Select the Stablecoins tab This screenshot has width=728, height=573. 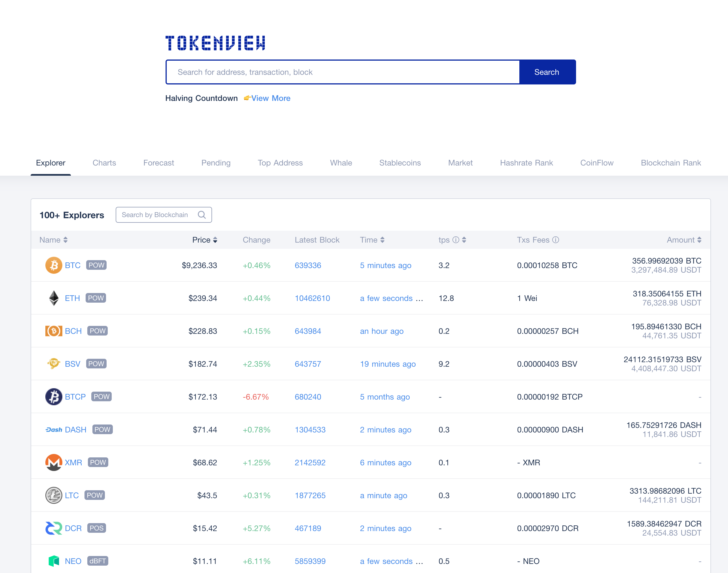coord(400,162)
